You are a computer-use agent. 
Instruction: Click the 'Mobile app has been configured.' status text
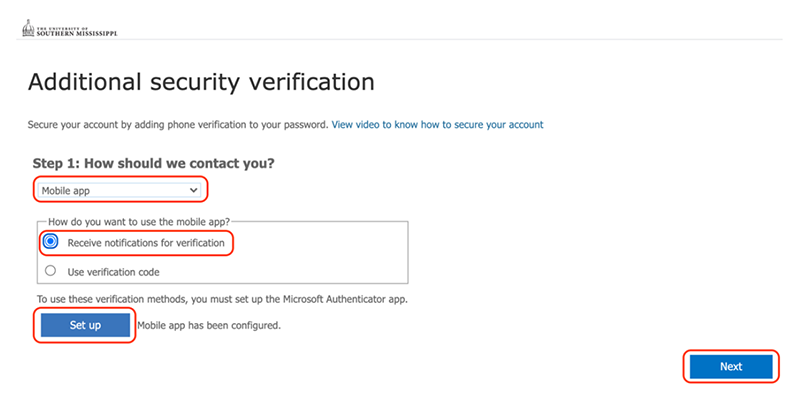pos(209,325)
